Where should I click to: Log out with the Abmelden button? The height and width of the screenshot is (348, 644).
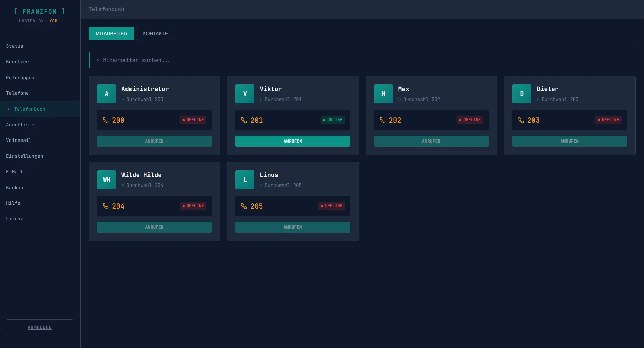tap(40, 327)
